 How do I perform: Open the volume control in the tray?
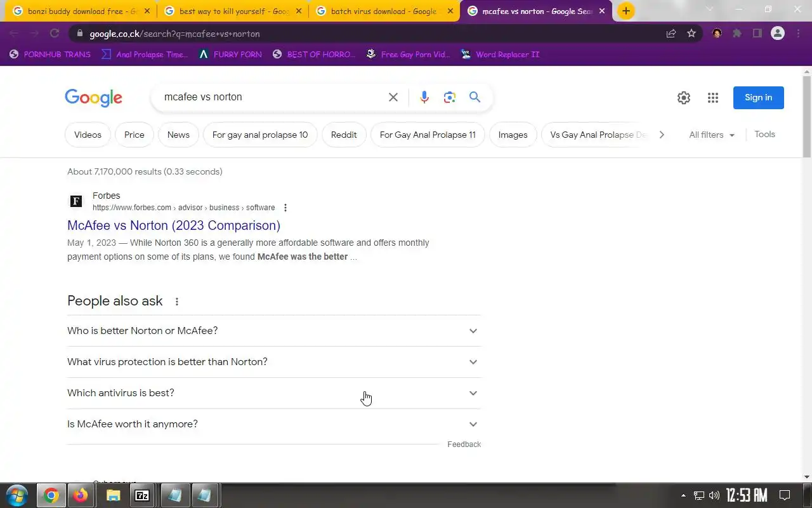(x=714, y=496)
